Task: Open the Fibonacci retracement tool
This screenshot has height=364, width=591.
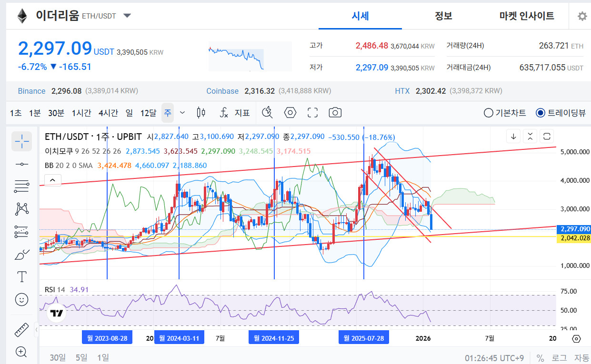Action: pyautogui.click(x=22, y=187)
